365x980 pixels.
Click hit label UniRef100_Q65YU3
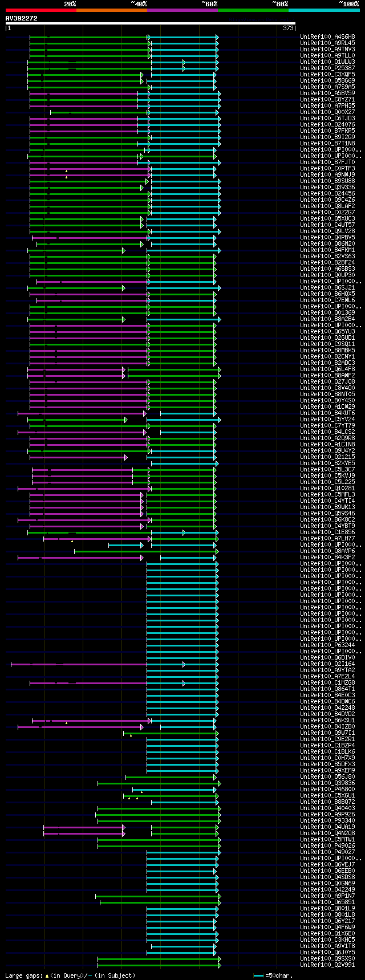(x=327, y=331)
